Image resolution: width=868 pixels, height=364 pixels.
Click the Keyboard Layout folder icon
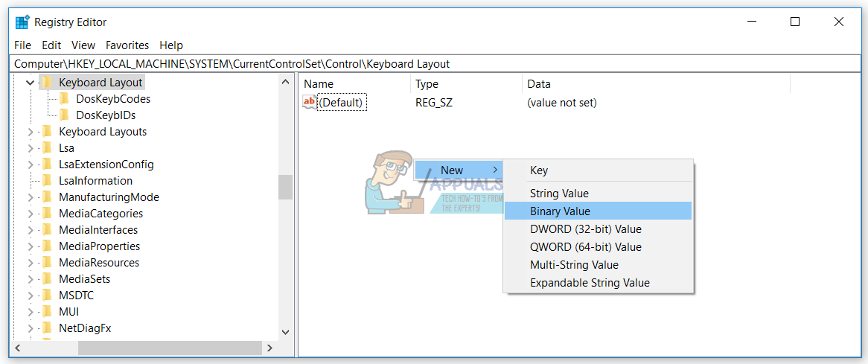48,83
